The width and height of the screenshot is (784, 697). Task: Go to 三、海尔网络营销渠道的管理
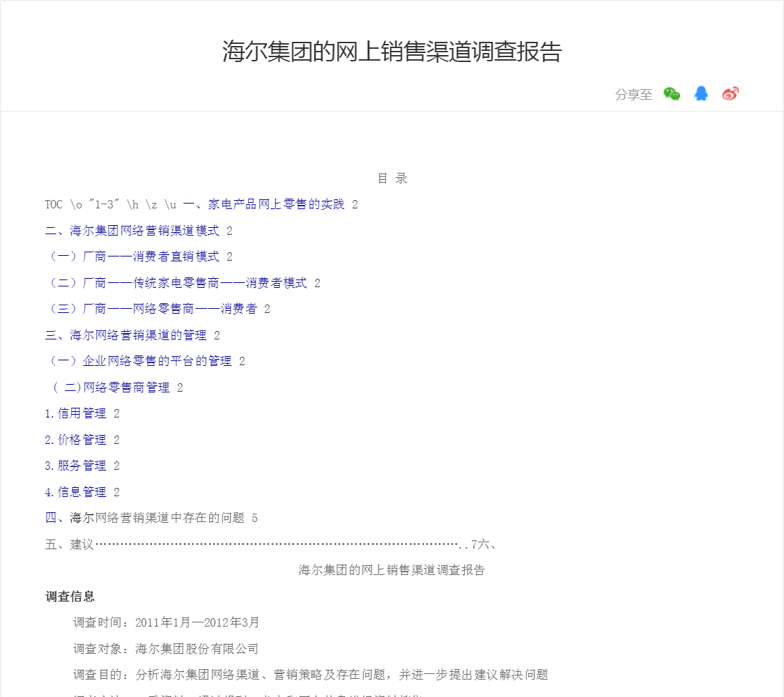point(125,335)
